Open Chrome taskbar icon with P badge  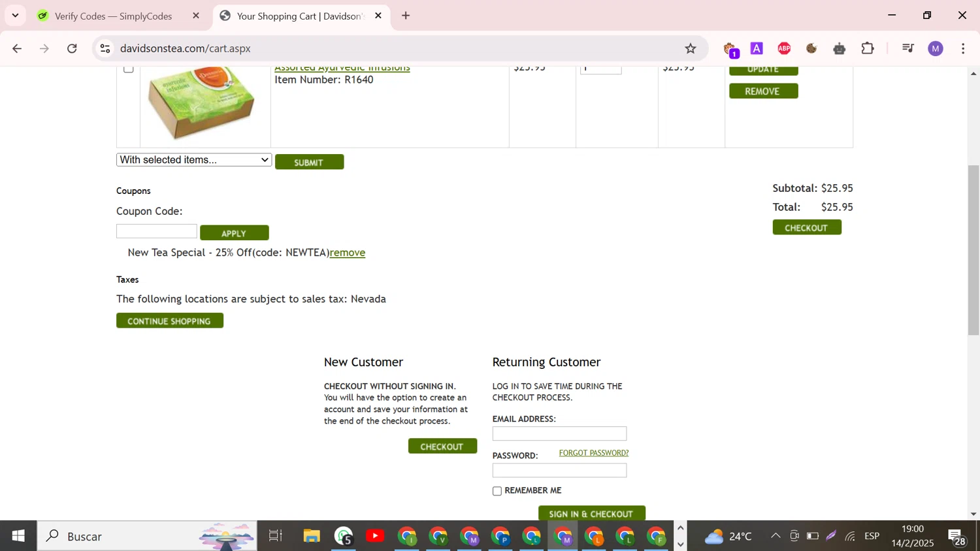(500, 536)
